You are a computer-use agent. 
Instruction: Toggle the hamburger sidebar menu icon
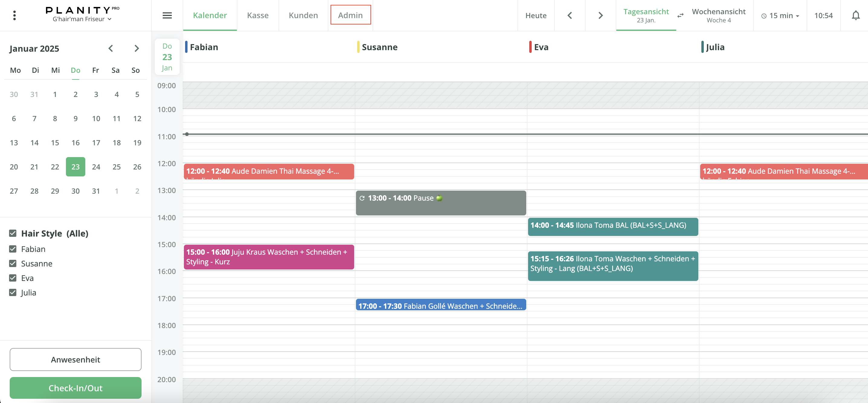tap(167, 15)
